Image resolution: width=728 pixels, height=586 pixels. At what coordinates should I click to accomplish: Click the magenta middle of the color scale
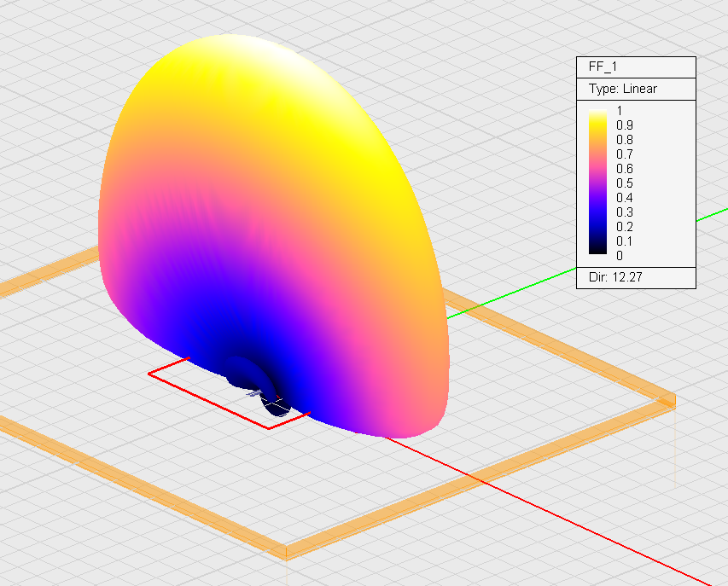click(598, 181)
